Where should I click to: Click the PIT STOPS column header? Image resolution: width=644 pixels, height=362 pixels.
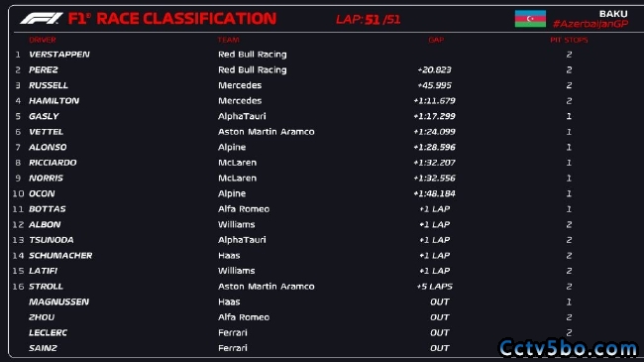point(569,40)
